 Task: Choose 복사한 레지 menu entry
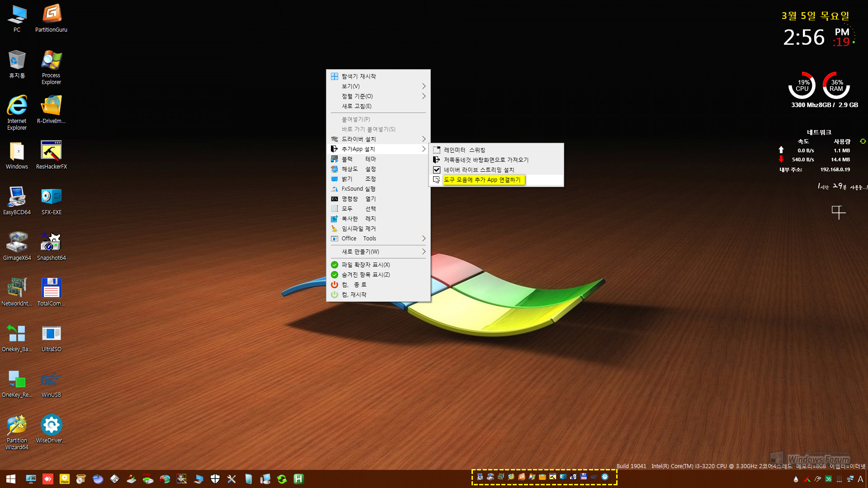(378, 219)
